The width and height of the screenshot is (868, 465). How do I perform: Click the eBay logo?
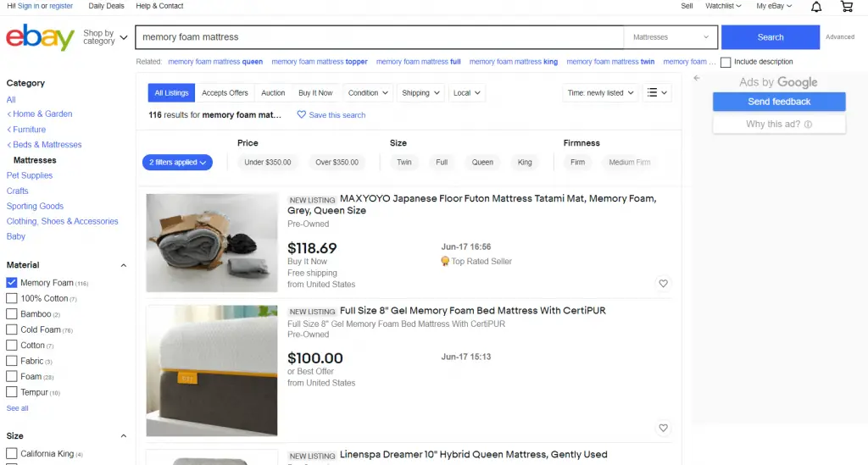40,37
